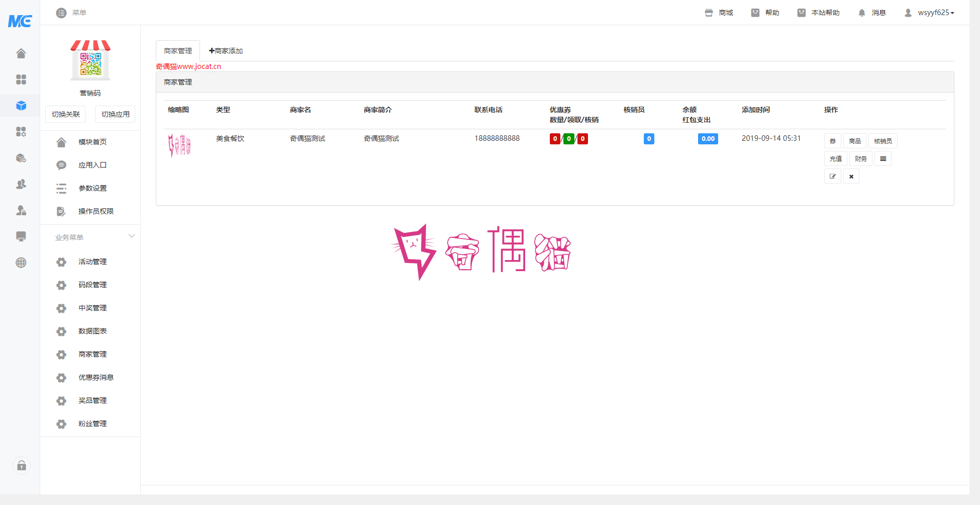This screenshot has height=505, width=980.
Task: Click the blue 0.00 balance badge
Action: point(708,139)
